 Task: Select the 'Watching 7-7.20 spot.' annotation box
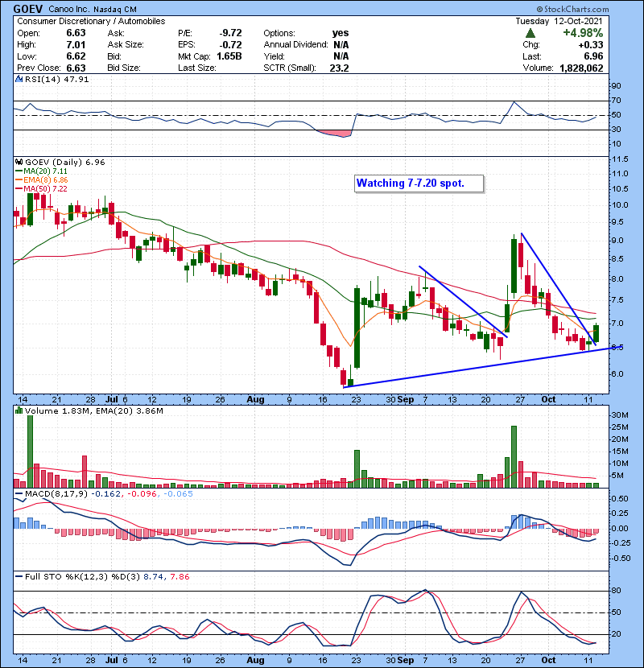click(x=419, y=183)
